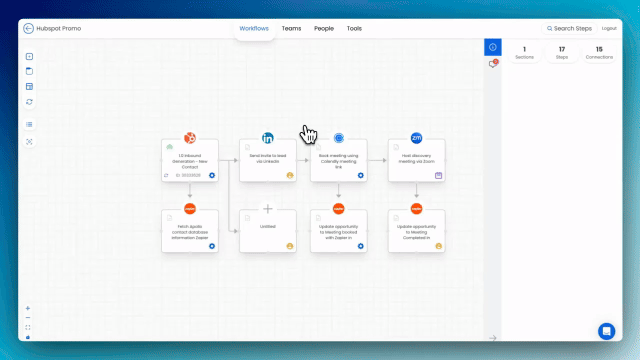
Task: Click gear icon on Inbound generation step
Action: coord(212,176)
